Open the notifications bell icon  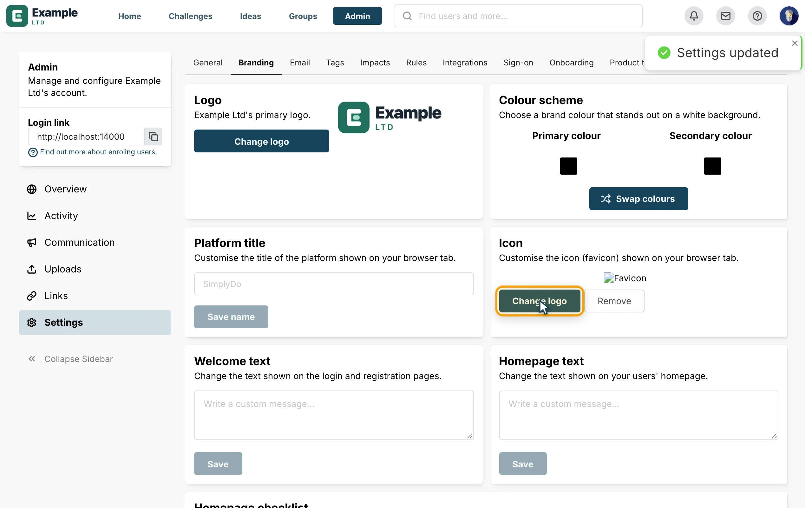click(x=694, y=16)
